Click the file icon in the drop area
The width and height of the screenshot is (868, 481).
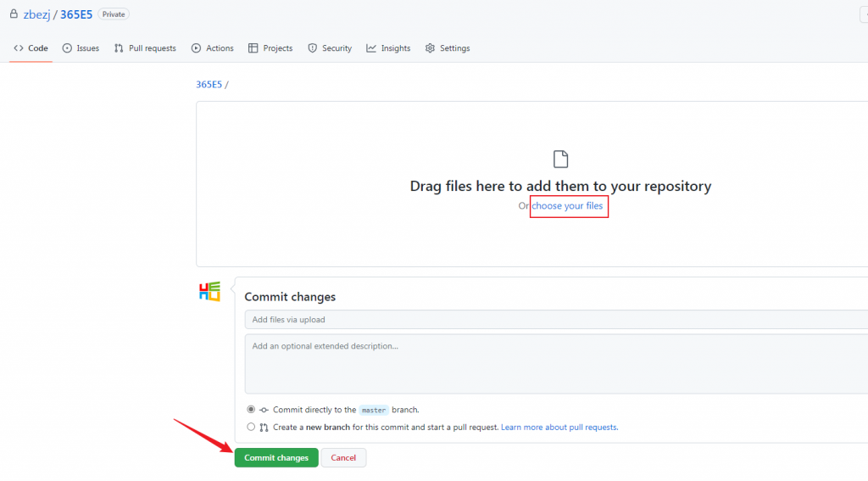pos(560,159)
